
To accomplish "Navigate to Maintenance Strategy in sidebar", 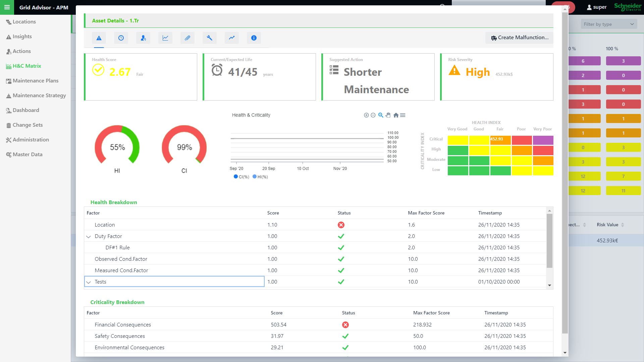I will click(x=39, y=96).
